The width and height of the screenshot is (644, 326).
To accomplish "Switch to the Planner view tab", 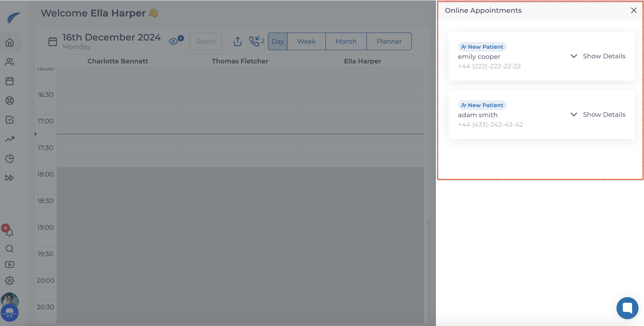I will [389, 41].
